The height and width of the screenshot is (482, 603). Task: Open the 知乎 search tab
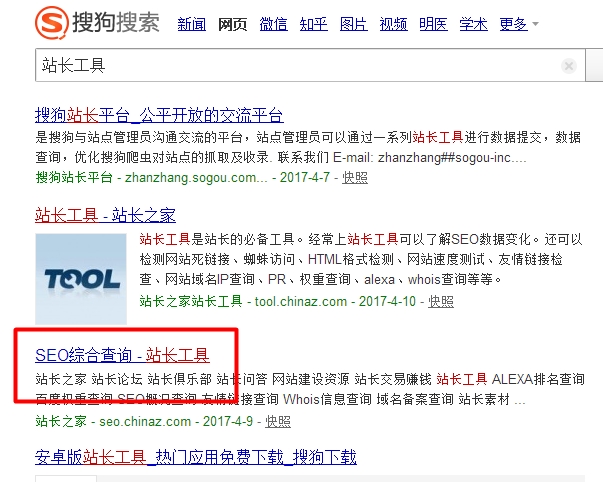pyautogui.click(x=313, y=24)
